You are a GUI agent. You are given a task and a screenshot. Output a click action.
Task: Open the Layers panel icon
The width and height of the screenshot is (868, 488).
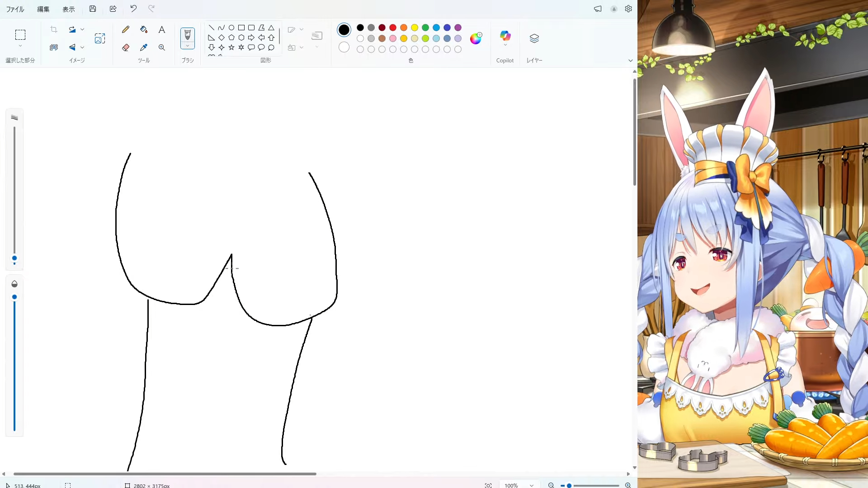(x=534, y=38)
